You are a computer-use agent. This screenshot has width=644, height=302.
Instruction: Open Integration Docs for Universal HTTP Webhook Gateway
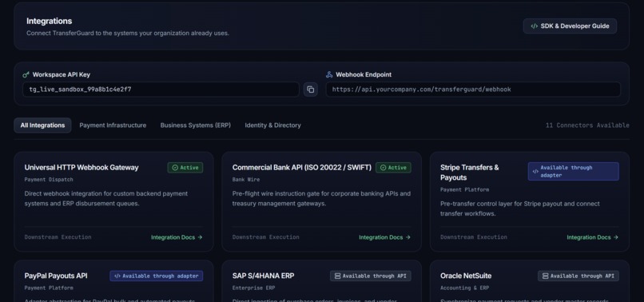tap(177, 237)
